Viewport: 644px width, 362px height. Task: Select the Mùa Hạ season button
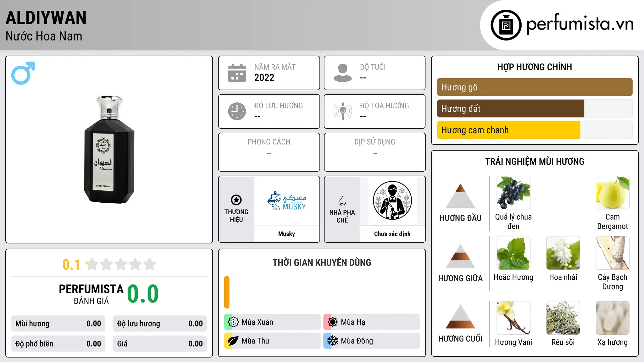coord(371,322)
